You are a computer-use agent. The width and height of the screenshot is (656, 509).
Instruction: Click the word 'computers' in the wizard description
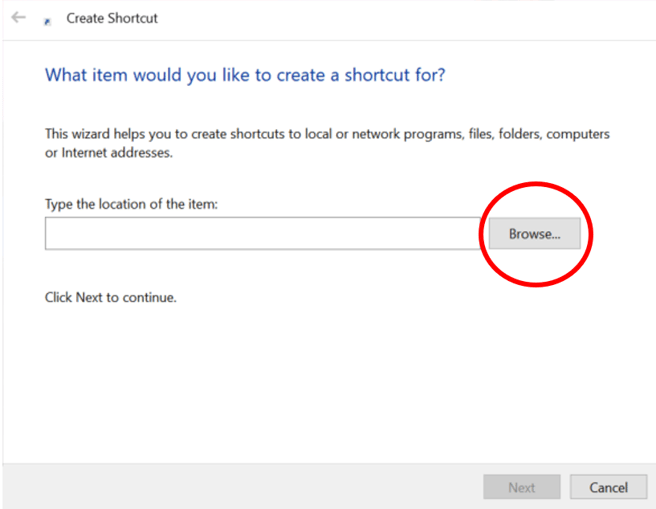(x=578, y=134)
